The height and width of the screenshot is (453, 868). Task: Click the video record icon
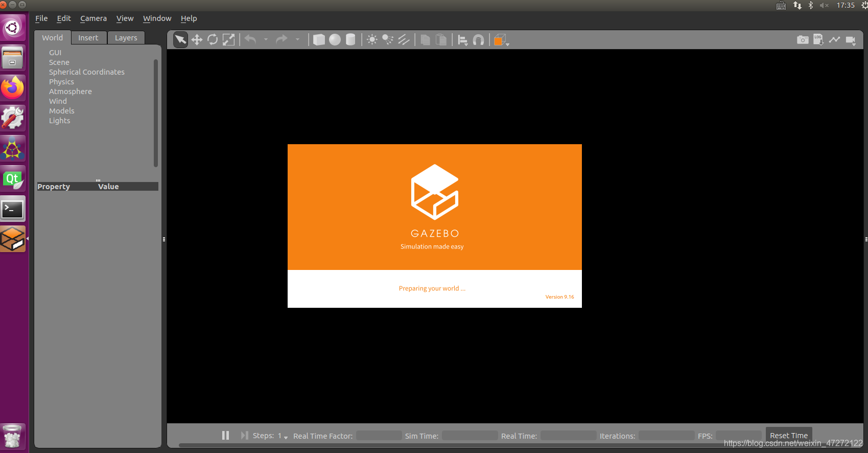[851, 40]
